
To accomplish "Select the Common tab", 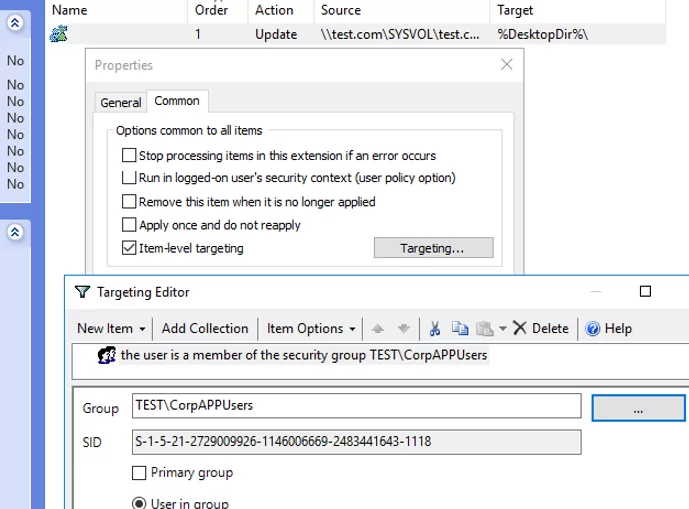I will [x=177, y=101].
